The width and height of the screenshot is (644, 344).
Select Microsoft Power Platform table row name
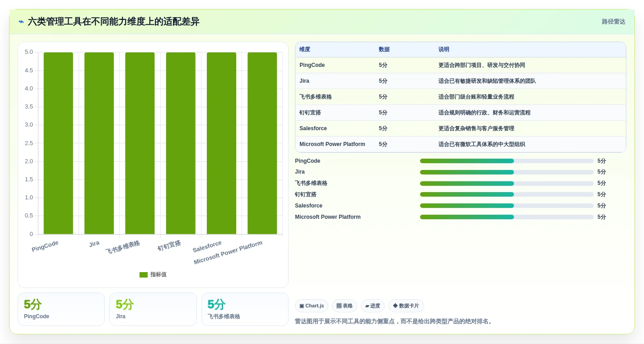click(x=332, y=144)
